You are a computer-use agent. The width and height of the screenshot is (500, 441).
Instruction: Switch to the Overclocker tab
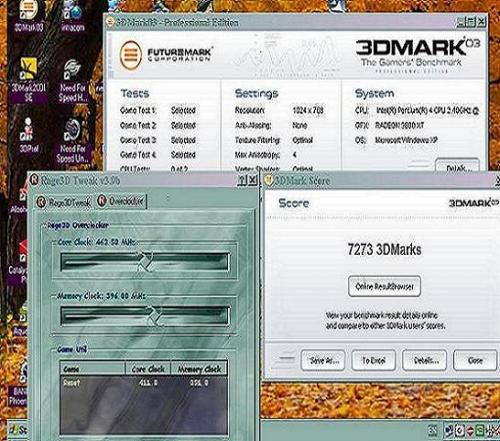click(121, 201)
